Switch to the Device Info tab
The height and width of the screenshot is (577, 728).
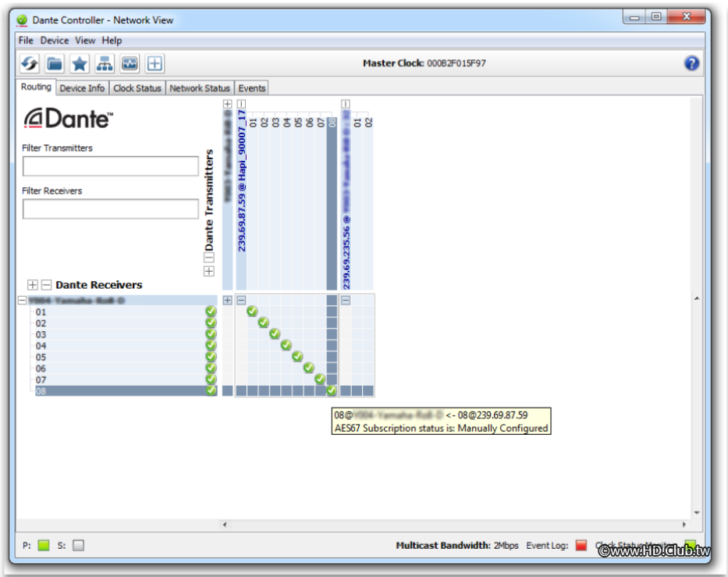click(82, 88)
